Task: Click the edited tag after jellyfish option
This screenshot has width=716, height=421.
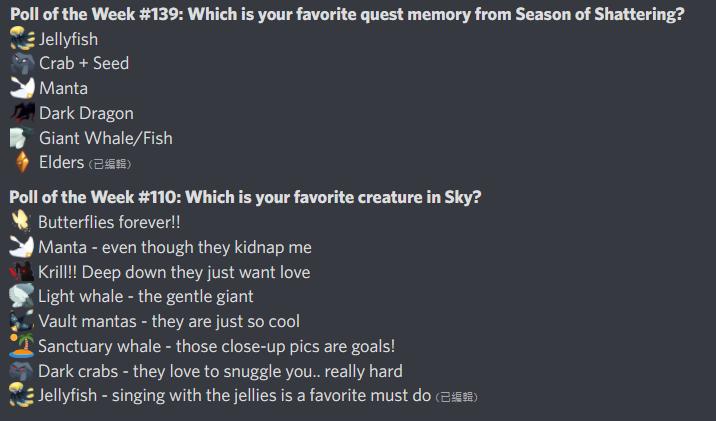Action: [x=457, y=397]
